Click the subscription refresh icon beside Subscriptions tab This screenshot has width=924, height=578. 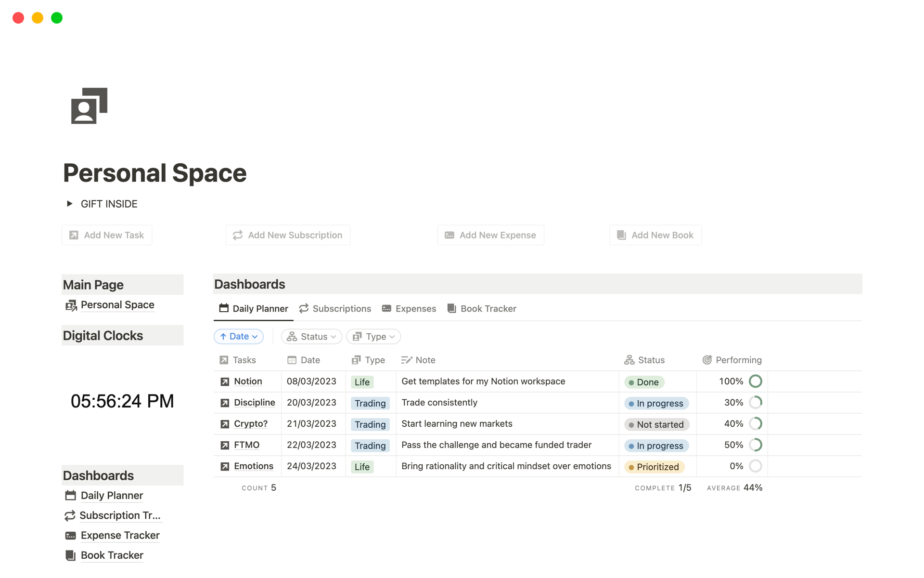point(303,309)
